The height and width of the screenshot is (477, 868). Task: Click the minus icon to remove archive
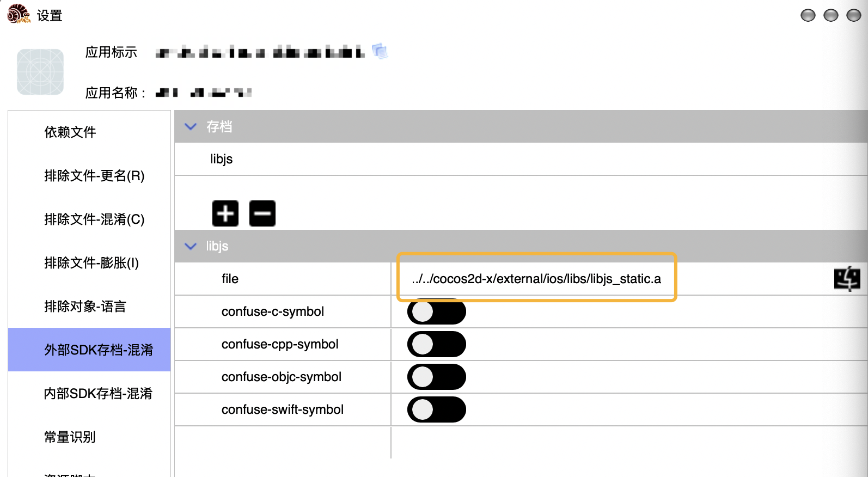(x=262, y=213)
